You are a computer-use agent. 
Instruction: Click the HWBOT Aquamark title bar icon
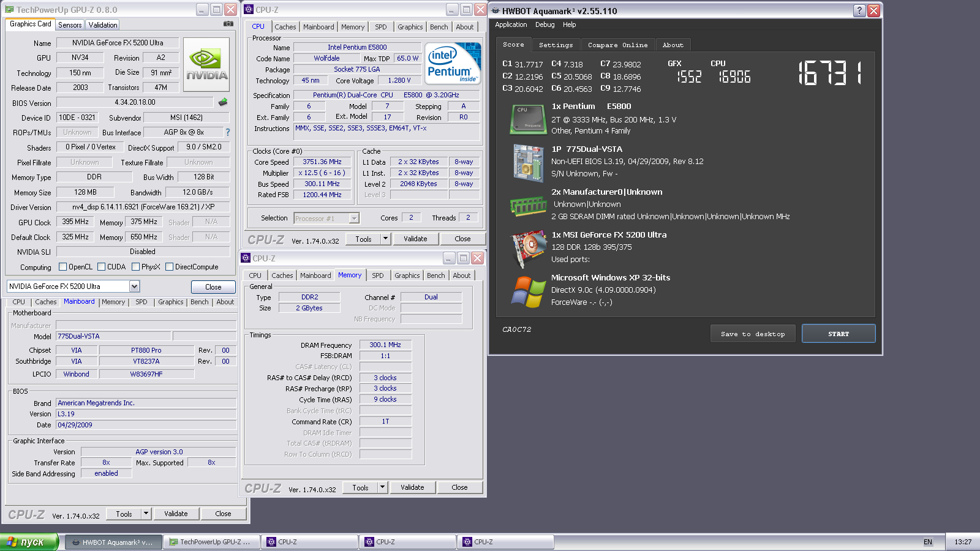[496, 10]
